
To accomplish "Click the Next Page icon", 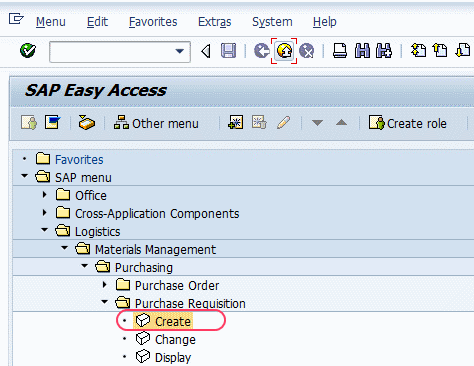I will click(x=463, y=51).
